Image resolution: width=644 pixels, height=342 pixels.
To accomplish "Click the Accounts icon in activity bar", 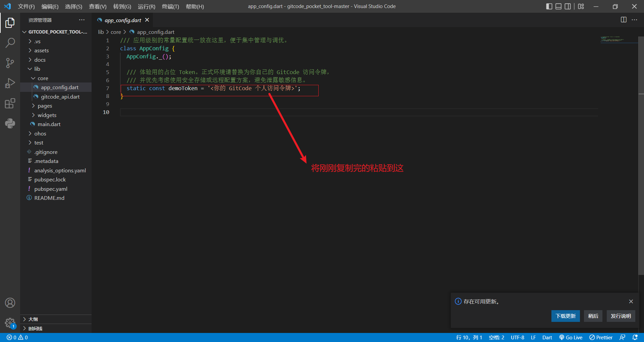I will click(x=10, y=303).
